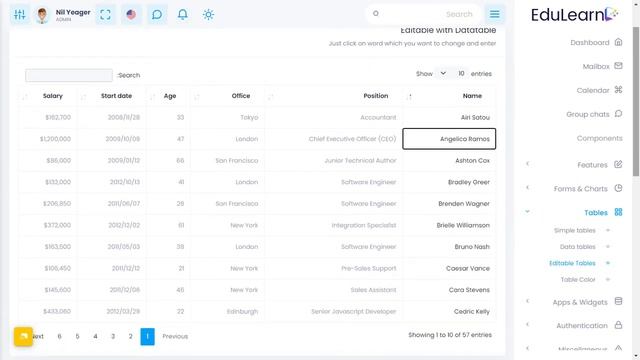
Task: Edit the Bradley Greer name cell
Action: [449, 182]
